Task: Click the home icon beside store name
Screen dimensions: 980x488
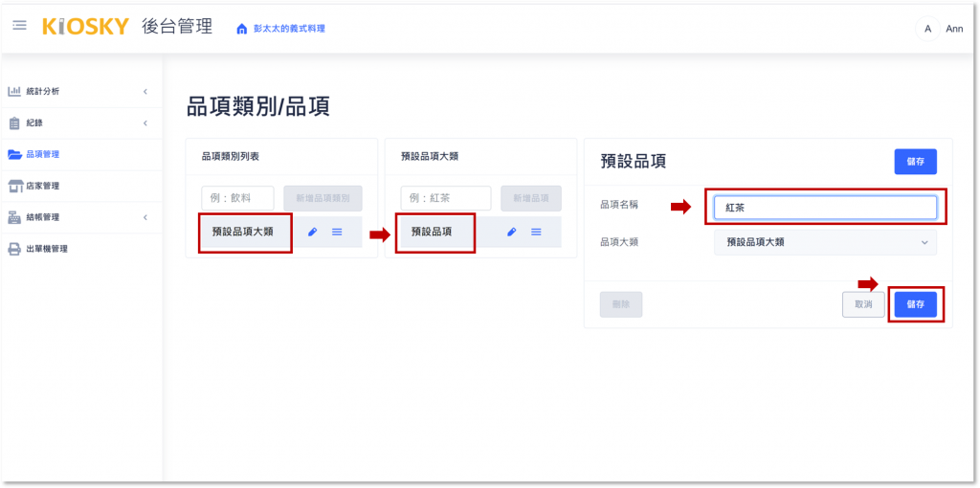Action: 242,29
